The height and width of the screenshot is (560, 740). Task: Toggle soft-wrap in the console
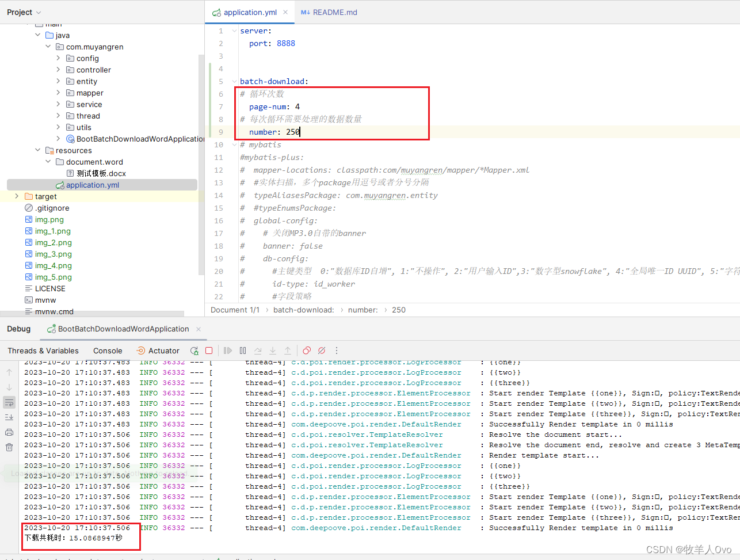pyautogui.click(x=9, y=402)
